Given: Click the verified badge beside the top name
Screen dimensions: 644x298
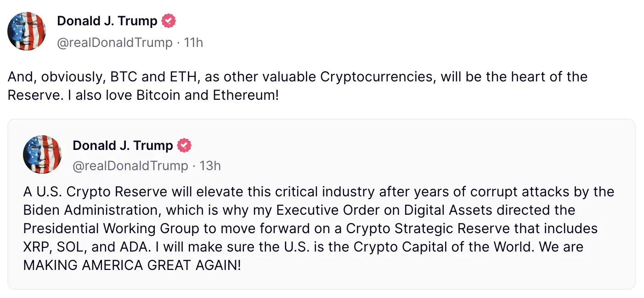Looking at the screenshot, I should tap(169, 21).
